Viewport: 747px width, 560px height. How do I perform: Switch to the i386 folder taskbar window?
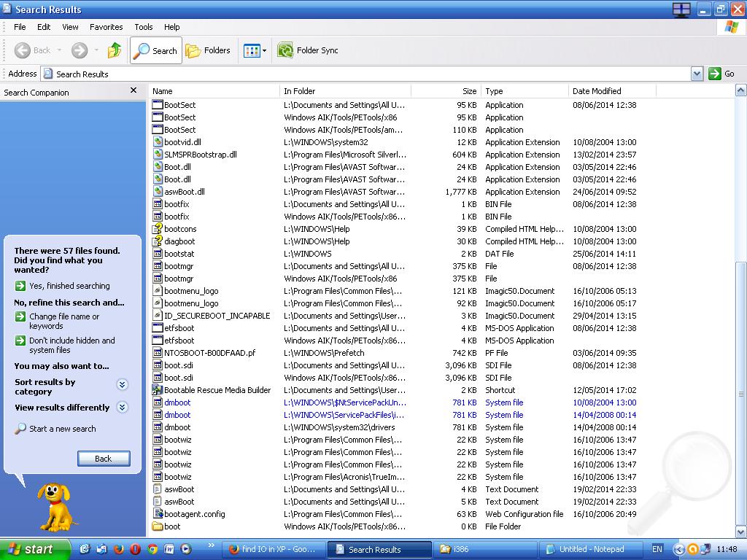point(484,549)
